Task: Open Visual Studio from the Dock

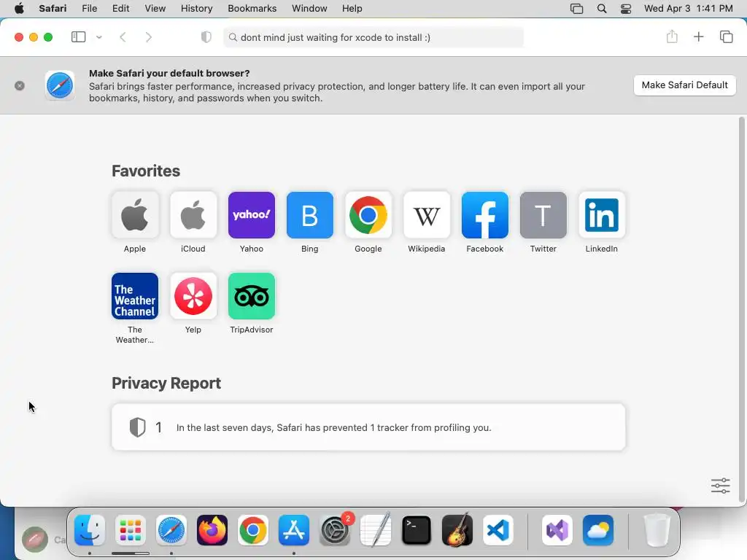Action: click(557, 530)
